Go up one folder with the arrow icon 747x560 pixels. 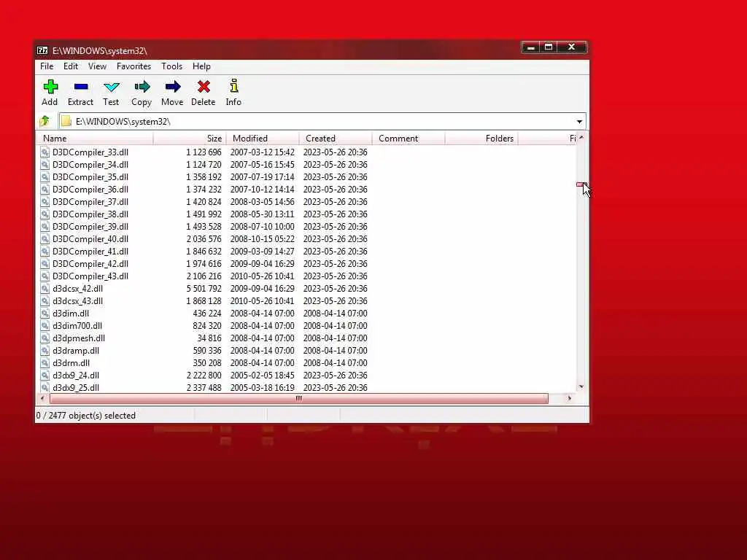pyautogui.click(x=44, y=121)
